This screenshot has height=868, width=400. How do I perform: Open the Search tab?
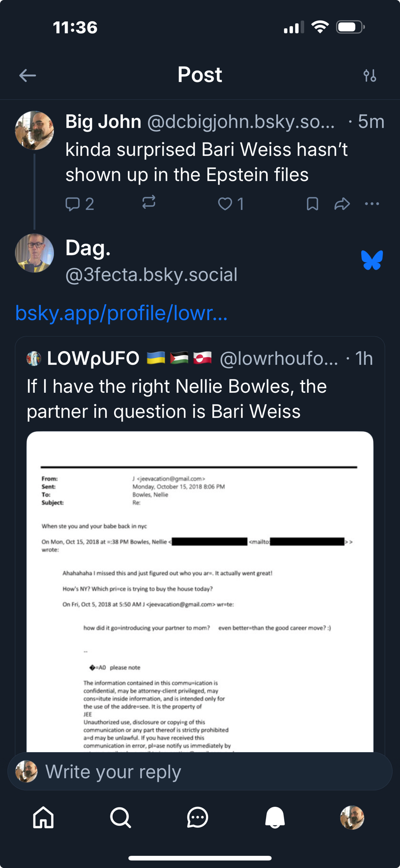point(120,818)
